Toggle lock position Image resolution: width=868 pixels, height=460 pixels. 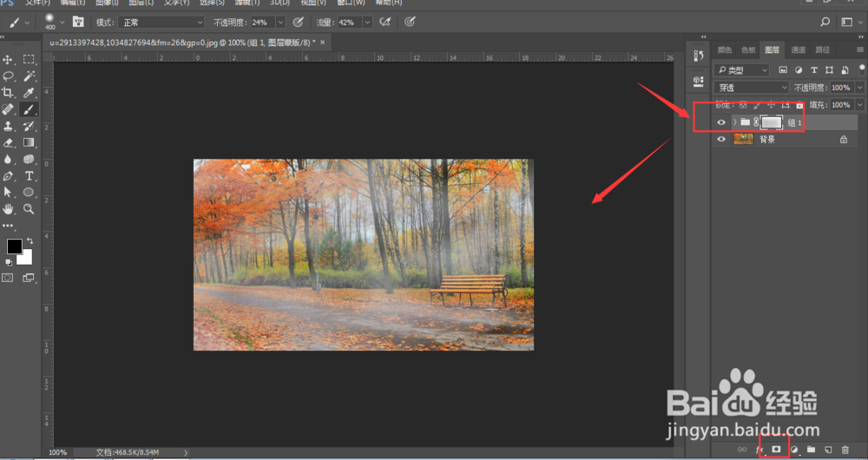771,105
